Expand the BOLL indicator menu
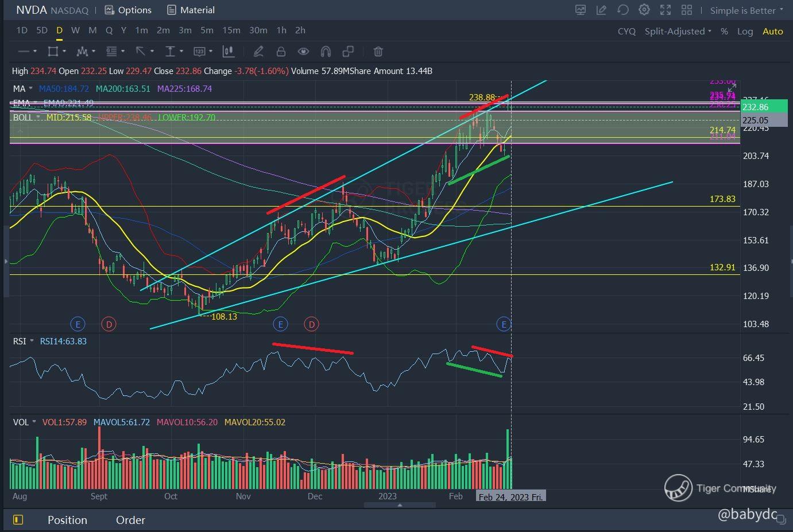The width and height of the screenshot is (793, 532). coord(38,117)
